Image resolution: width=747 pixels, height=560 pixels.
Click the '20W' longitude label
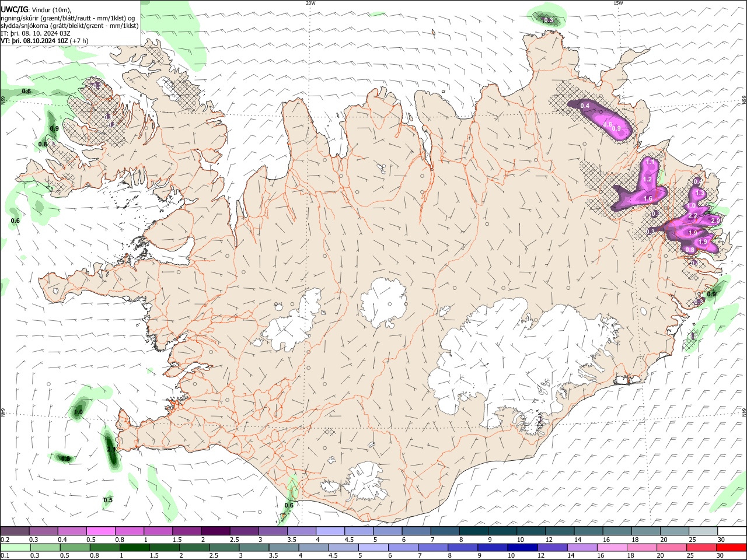[310, 3]
